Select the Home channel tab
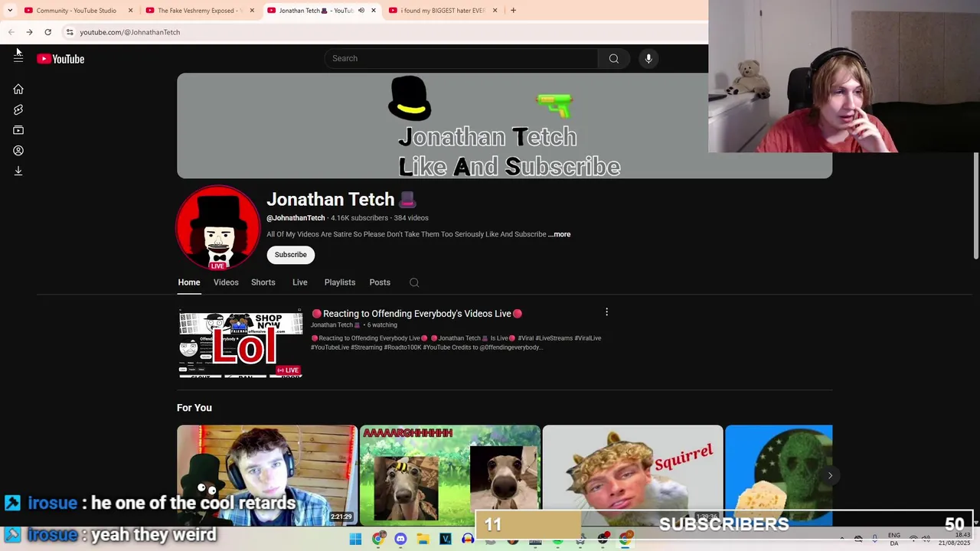The image size is (980, 551). pyautogui.click(x=189, y=282)
